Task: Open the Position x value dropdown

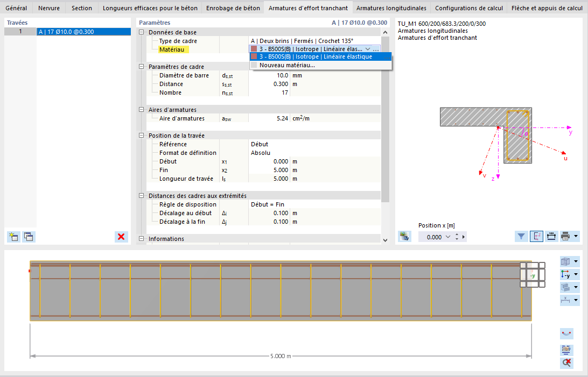Action: point(448,237)
